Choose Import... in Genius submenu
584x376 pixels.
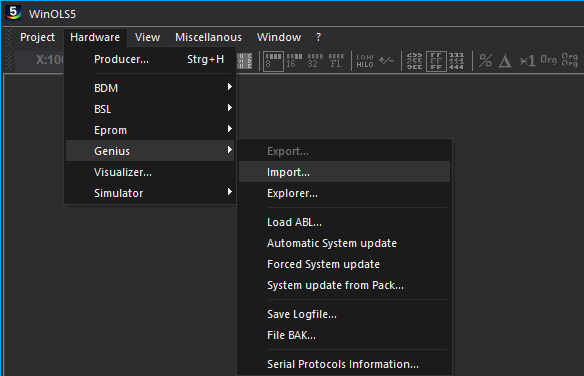(x=344, y=172)
